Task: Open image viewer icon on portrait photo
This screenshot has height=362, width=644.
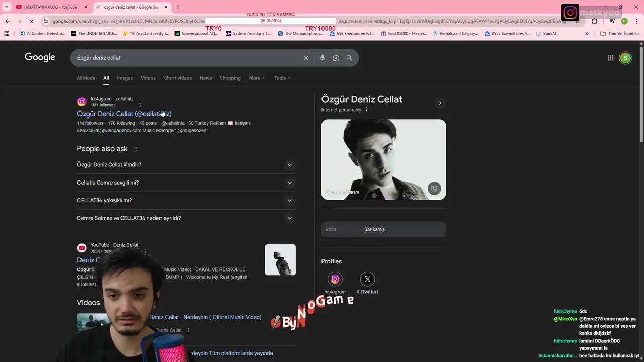Action: tap(434, 189)
